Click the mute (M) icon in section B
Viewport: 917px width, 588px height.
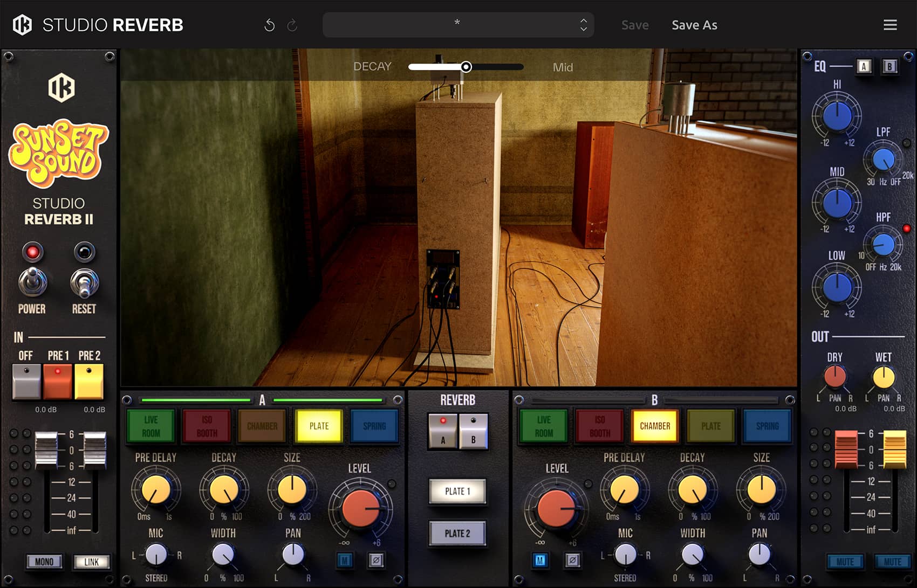540,561
